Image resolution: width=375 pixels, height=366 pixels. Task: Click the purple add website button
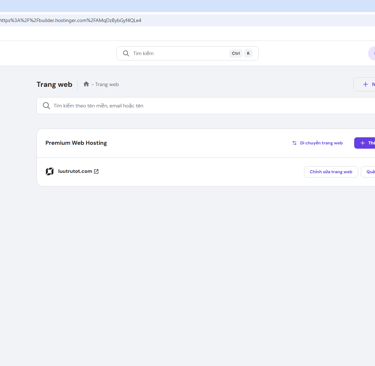point(365,143)
